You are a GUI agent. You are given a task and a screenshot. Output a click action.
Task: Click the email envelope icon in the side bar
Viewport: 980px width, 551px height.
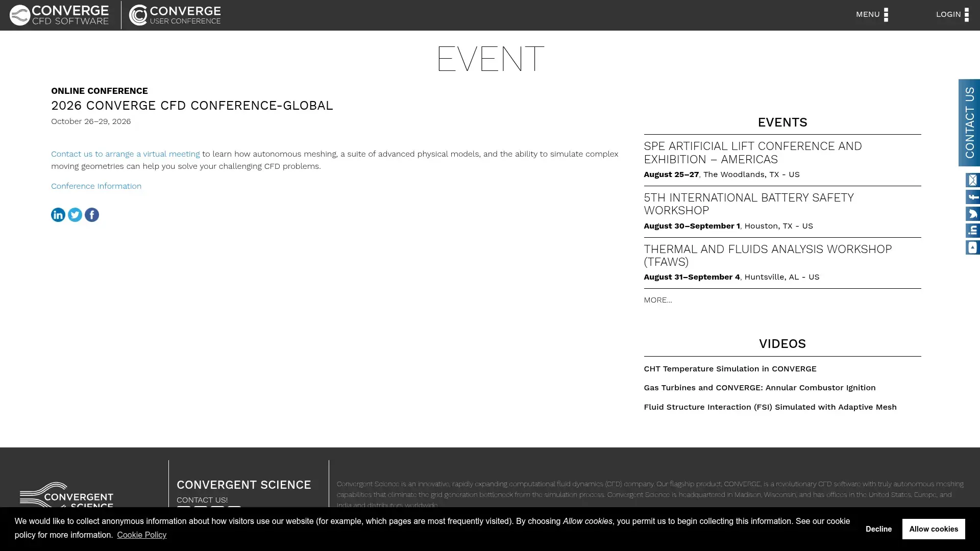[972, 180]
